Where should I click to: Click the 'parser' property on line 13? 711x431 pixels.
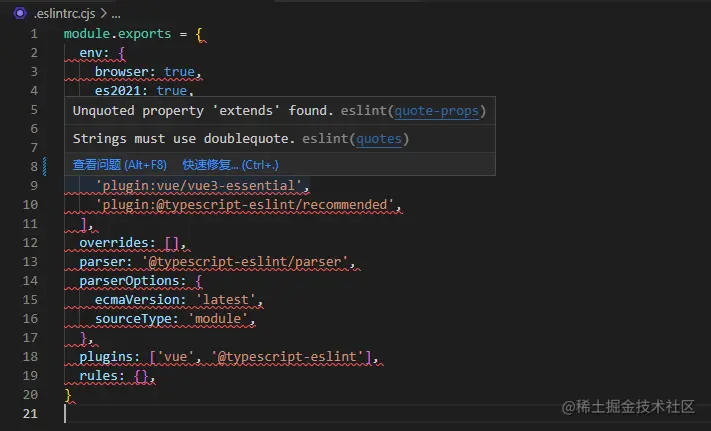pyautogui.click(x=102, y=262)
